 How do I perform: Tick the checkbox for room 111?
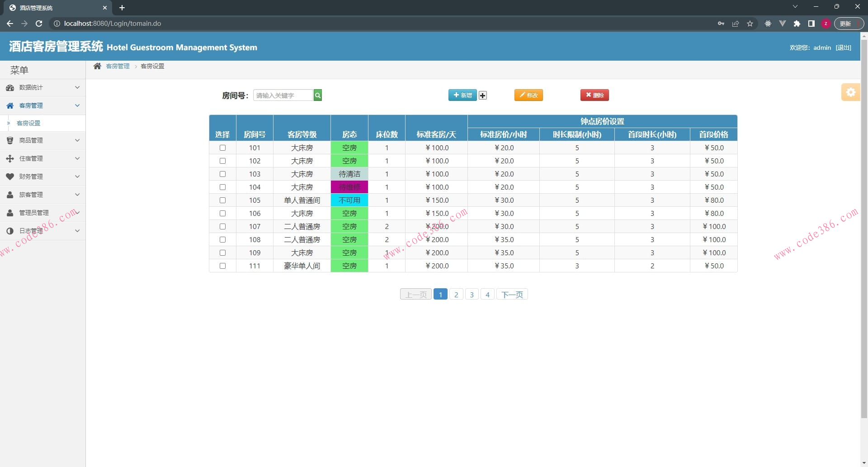pyautogui.click(x=222, y=266)
